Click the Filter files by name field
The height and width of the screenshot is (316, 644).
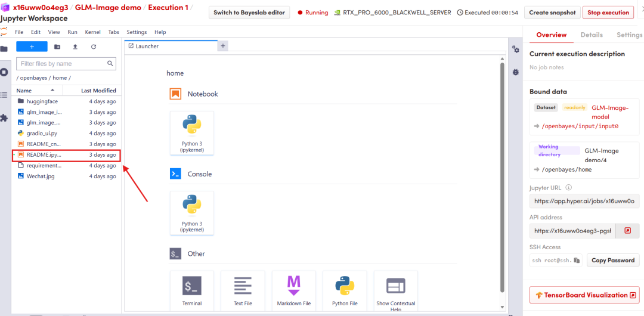click(x=63, y=63)
